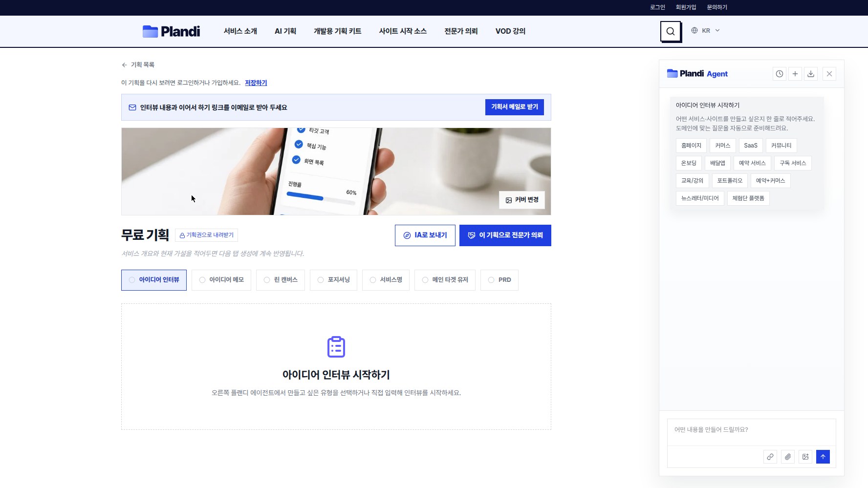Click 회원가입 in top bar
868x488 pixels.
[686, 7]
